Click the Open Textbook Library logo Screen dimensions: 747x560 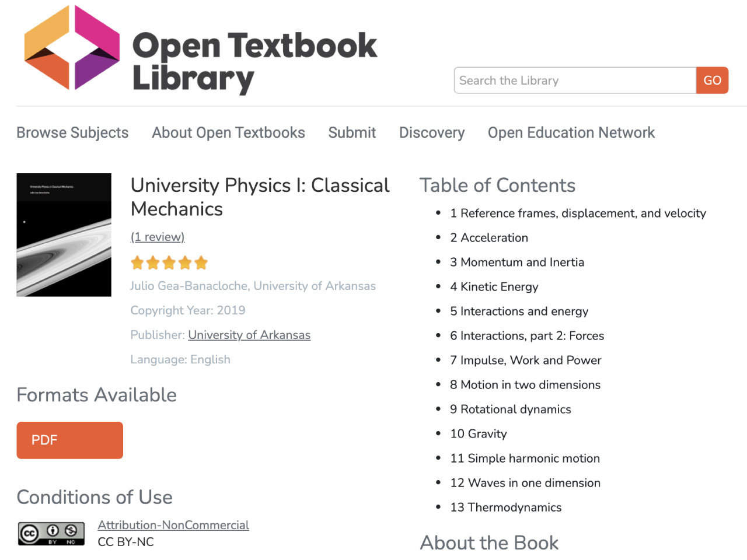(198, 50)
